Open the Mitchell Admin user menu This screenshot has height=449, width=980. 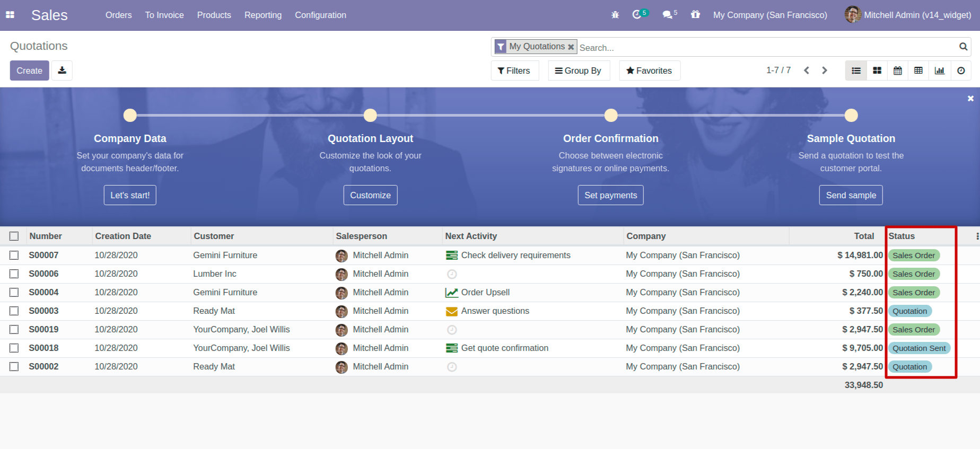[908, 15]
